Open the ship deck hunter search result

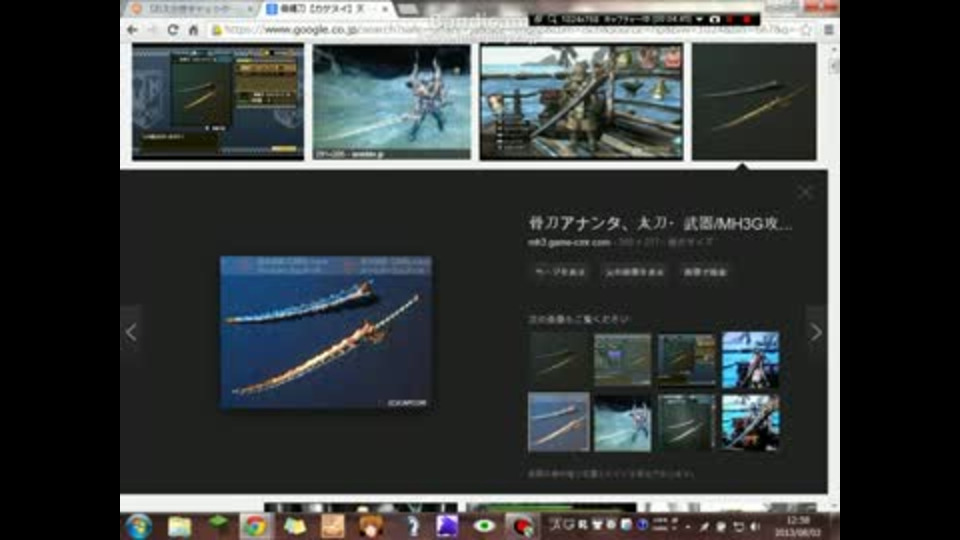coord(581,102)
